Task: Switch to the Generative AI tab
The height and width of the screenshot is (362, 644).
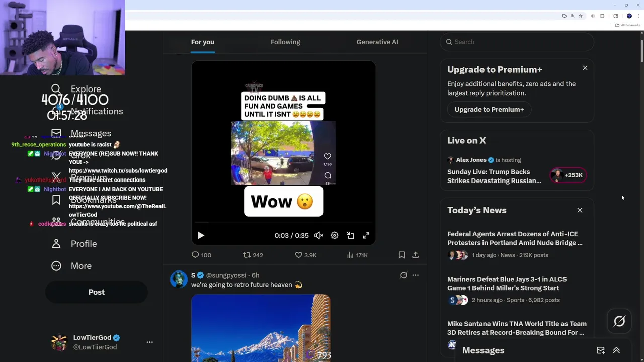Action: coord(377,42)
